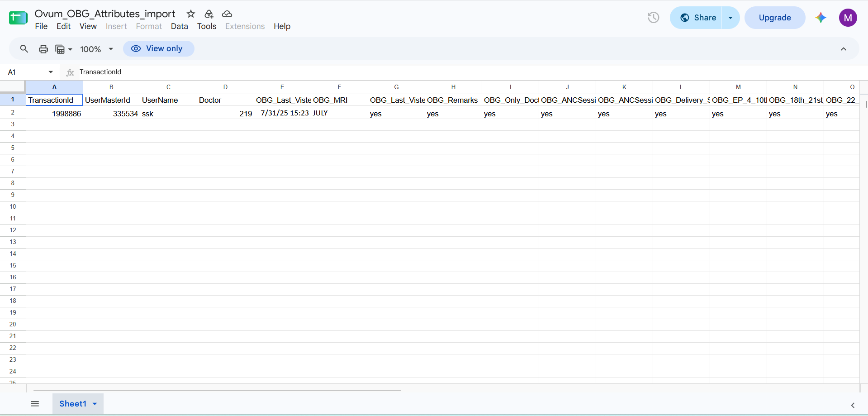Print the spreadsheet

[43, 49]
